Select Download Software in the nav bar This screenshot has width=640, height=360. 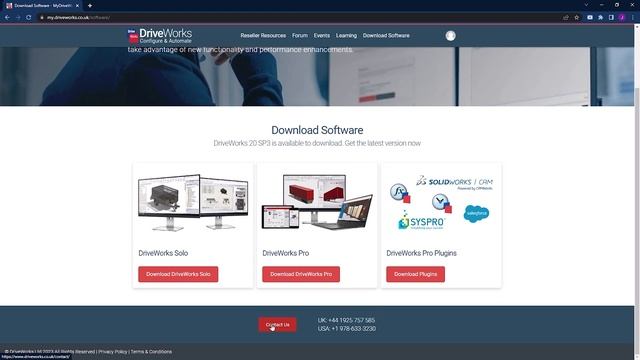(386, 36)
